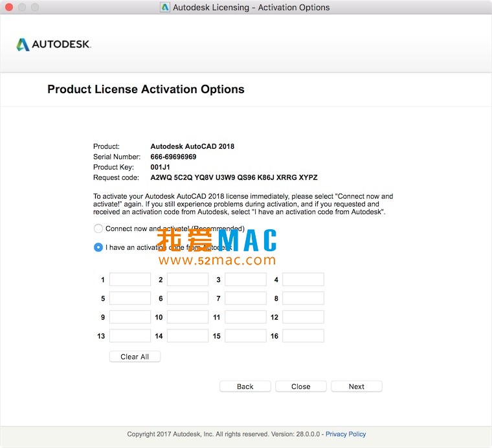The width and height of the screenshot is (492, 448).
Task: Click activation code field 1
Action: [x=130, y=279]
